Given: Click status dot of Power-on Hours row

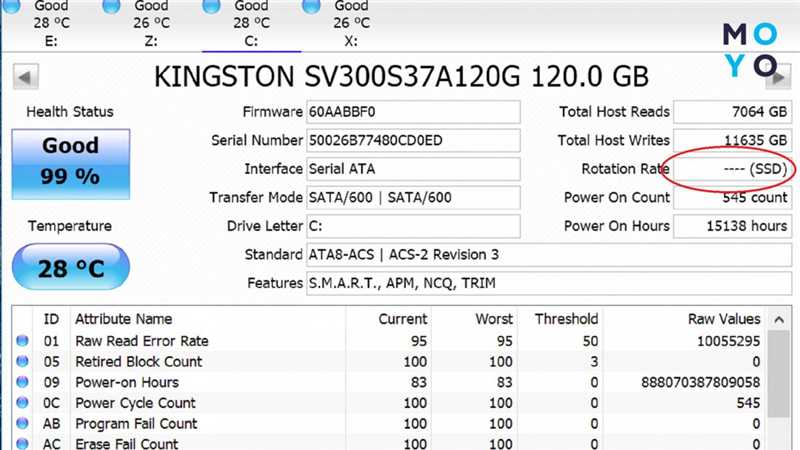Looking at the screenshot, I should tap(22, 382).
